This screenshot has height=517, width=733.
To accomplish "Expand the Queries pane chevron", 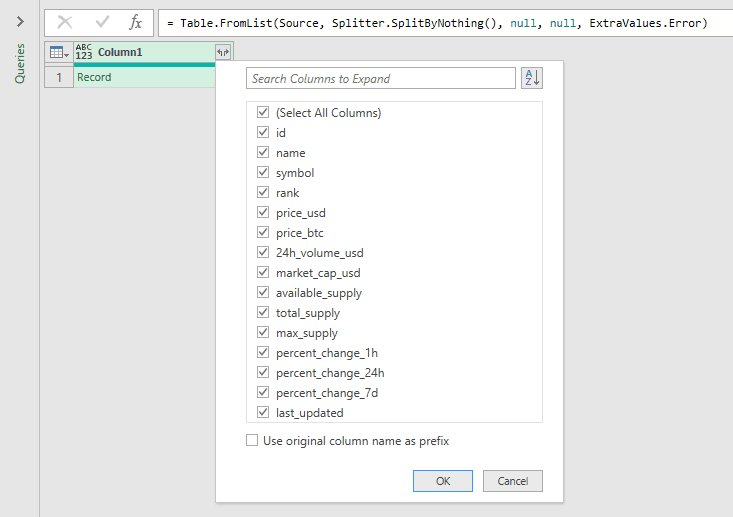I will point(19,21).
